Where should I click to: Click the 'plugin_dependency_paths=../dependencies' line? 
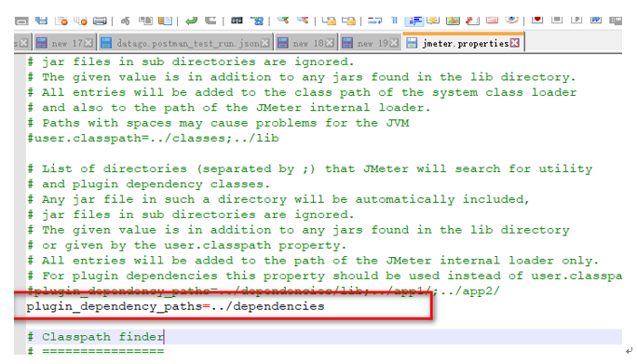tap(175, 306)
